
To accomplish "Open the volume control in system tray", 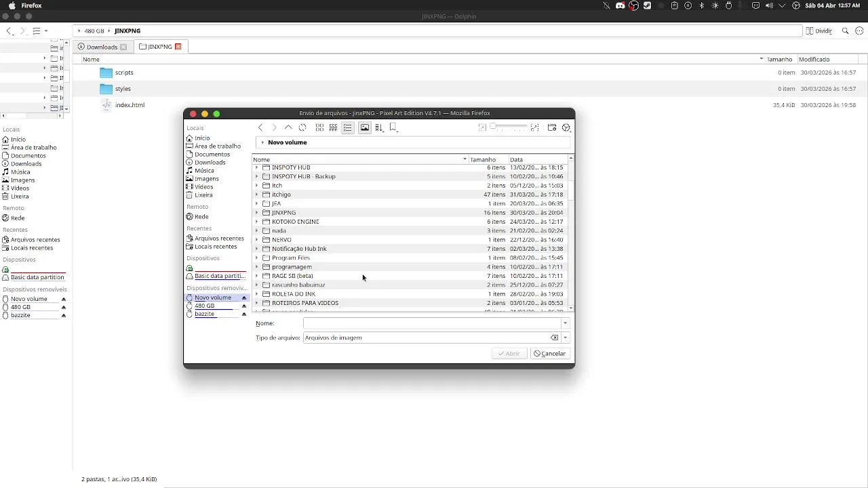I will click(769, 5).
